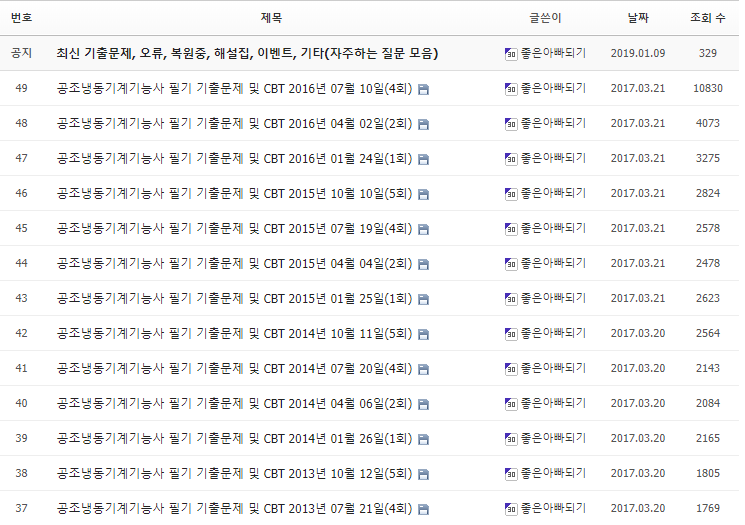
Task: Click the 번호 column header
Action: click(x=22, y=18)
